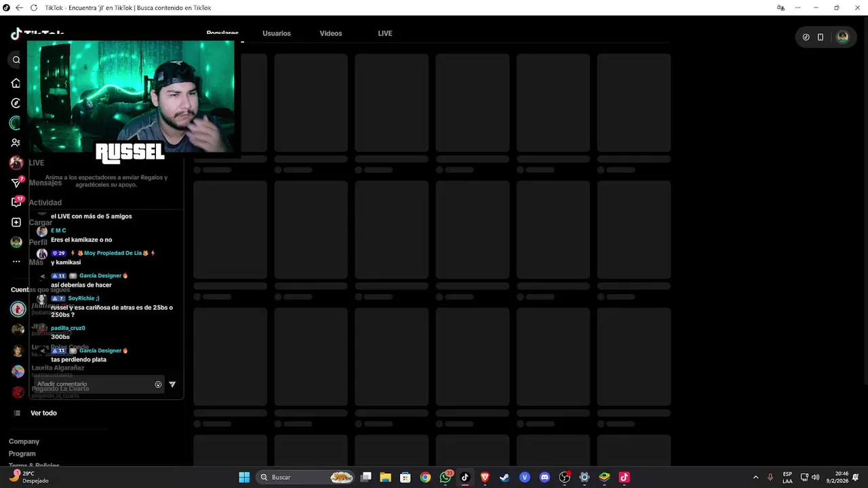Go to TikTok home feed icon
Image resolution: width=868 pixels, height=488 pixels.
[x=16, y=83]
